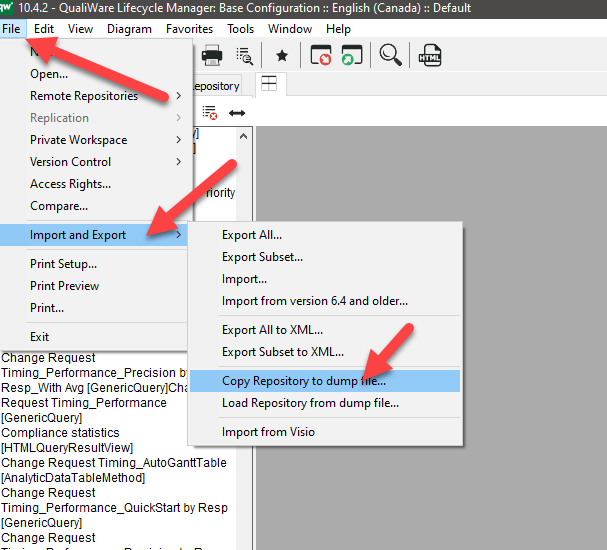Viewport: 607px width, 550px height.
Task: Select Change Request Timing_AutoGanttTable item
Action: [x=114, y=470]
